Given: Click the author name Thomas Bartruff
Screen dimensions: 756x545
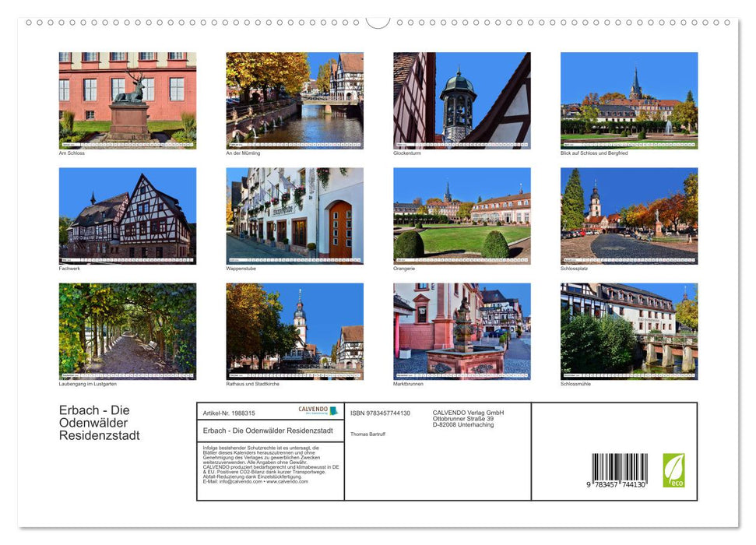Looking at the screenshot, I should (368, 436).
